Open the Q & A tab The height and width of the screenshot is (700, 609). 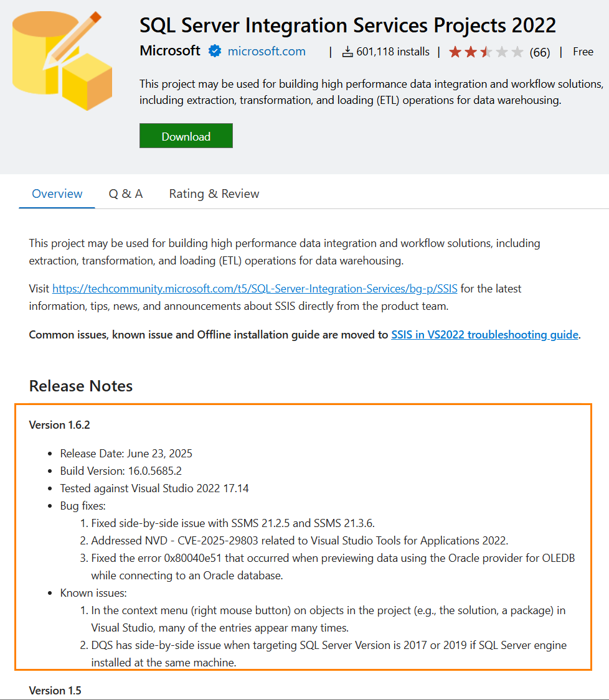click(126, 194)
